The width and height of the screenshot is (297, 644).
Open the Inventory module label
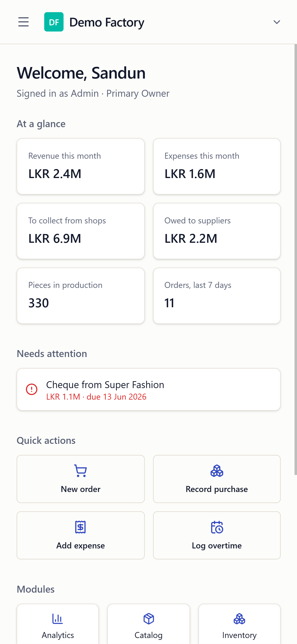(x=239, y=635)
